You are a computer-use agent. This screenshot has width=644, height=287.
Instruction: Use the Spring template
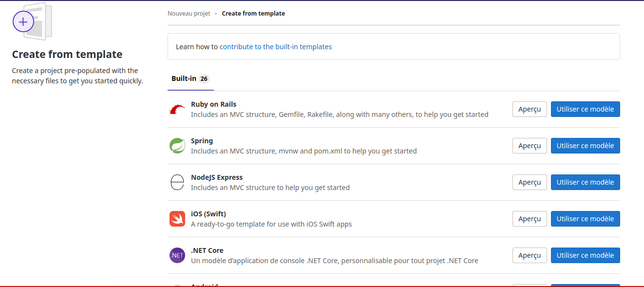point(585,146)
